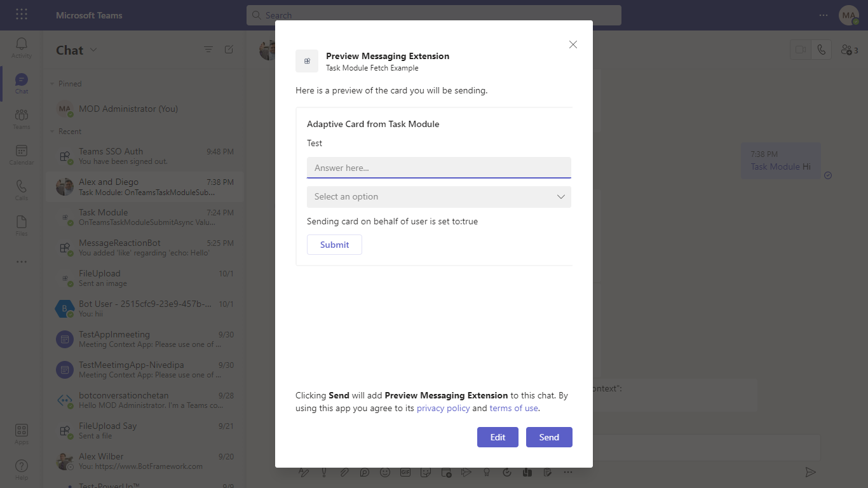Open the GIF picker in compose toolbar
Viewport: 868px width, 488px height.
click(405, 472)
